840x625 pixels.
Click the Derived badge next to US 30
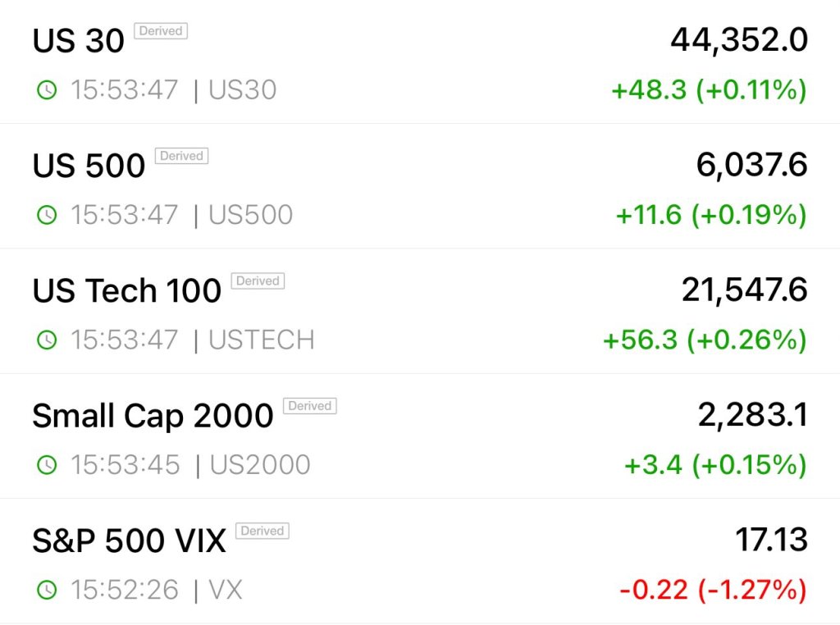pyautogui.click(x=161, y=31)
